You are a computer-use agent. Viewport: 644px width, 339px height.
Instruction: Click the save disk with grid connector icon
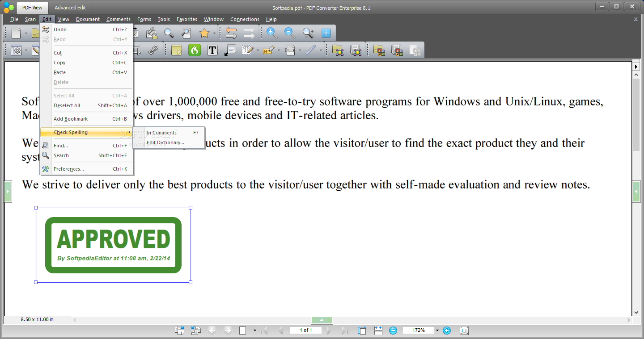point(397,50)
